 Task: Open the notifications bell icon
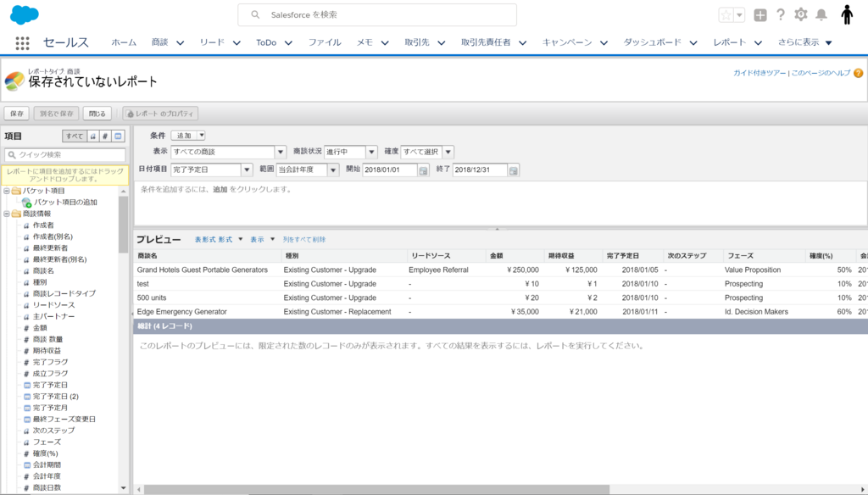pos(821,15)
